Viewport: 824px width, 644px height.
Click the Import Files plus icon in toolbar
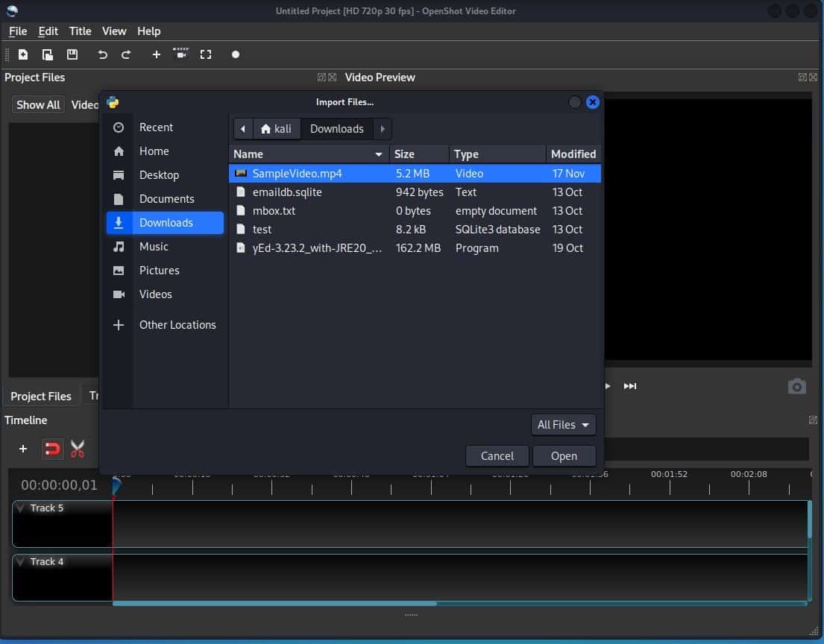[x=156, y=54]
